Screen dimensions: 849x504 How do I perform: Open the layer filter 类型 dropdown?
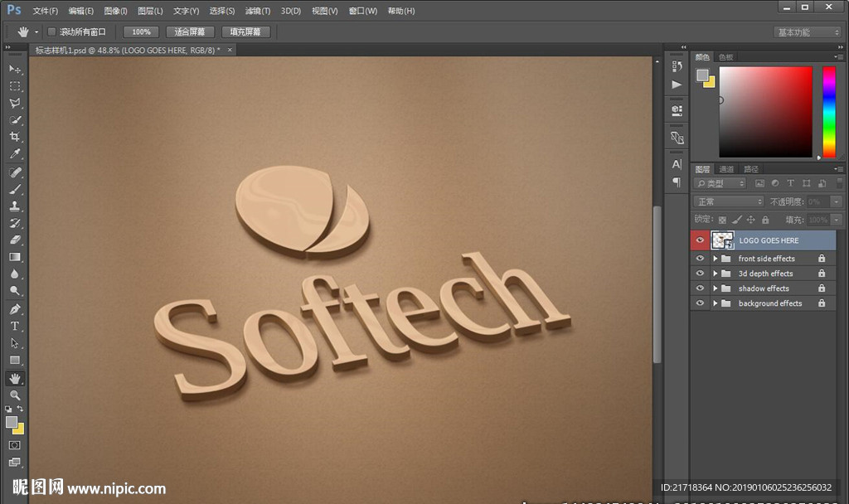click(720, 183)
